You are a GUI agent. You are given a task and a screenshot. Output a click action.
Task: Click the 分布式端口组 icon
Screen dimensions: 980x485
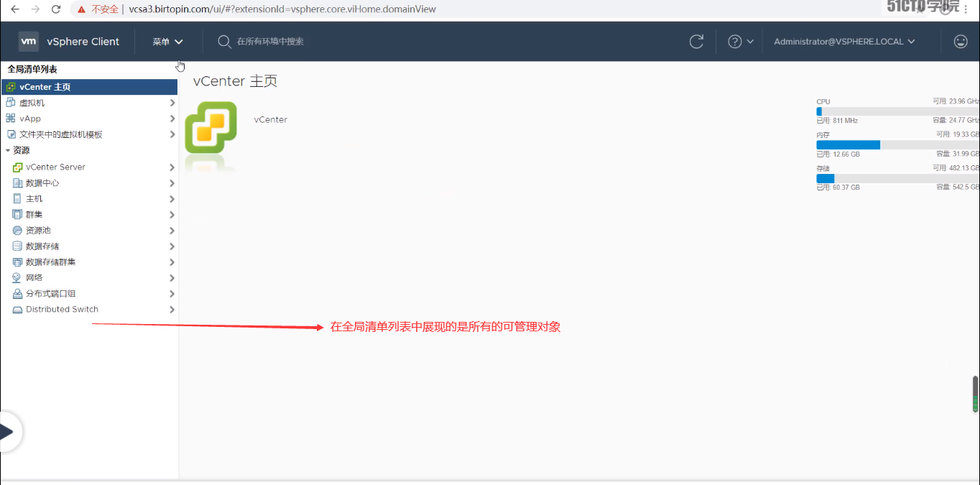tap(18, 294)
